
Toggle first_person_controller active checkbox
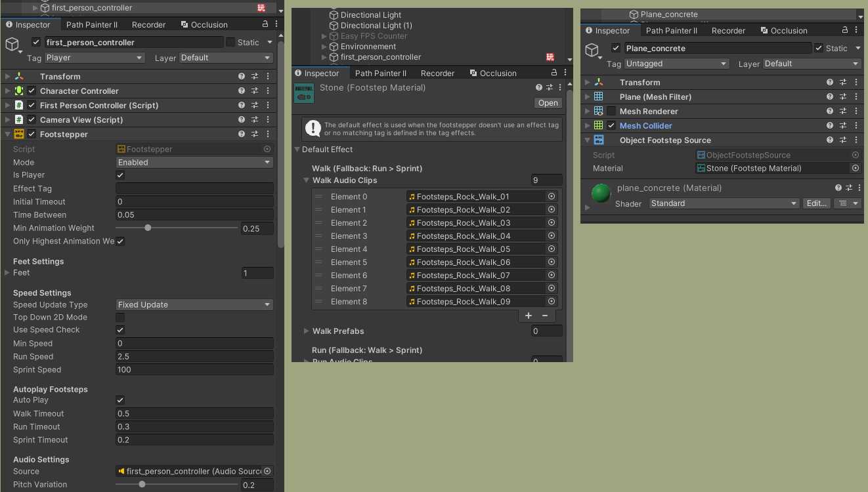[36, 43]
